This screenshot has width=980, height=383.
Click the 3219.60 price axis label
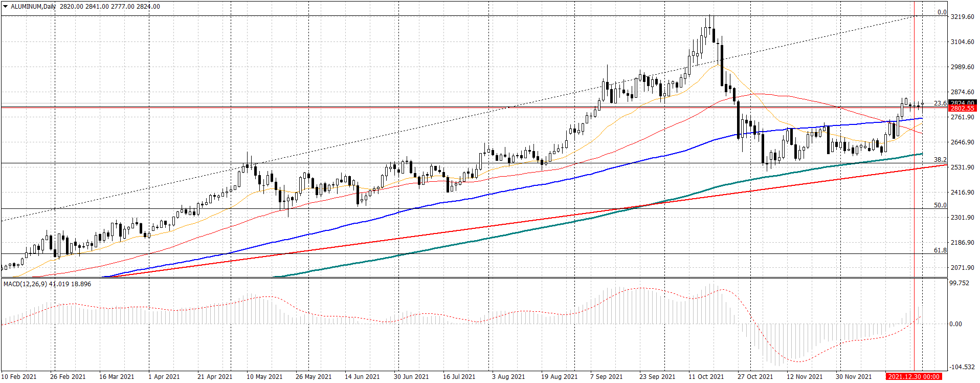[962, 16]
